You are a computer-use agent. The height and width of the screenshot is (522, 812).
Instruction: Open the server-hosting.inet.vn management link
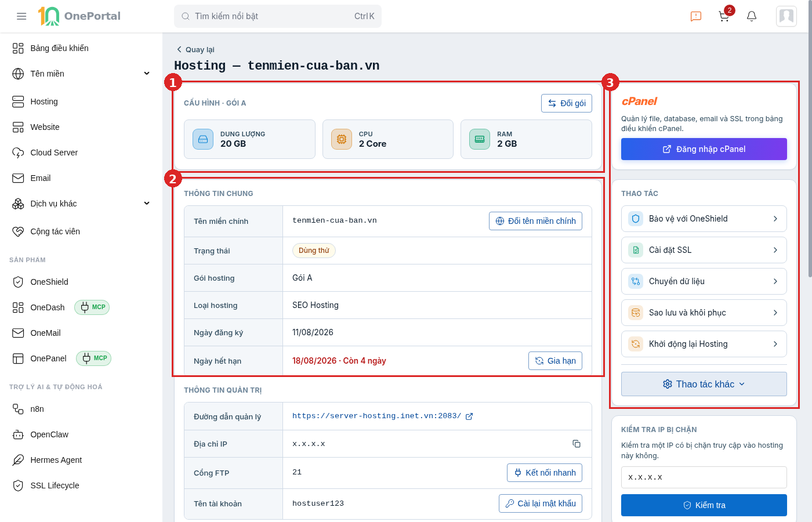(x=382, y=416)
